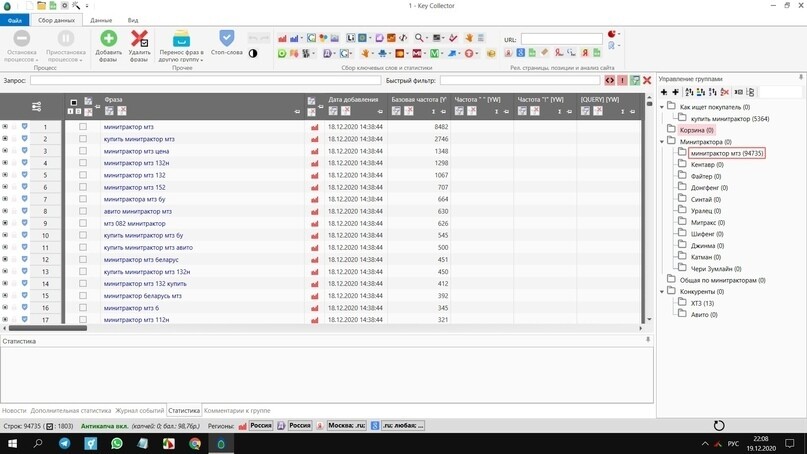Click the red angle-brackets icon near quick filter

pyautogui.click(x=609, y=80)
